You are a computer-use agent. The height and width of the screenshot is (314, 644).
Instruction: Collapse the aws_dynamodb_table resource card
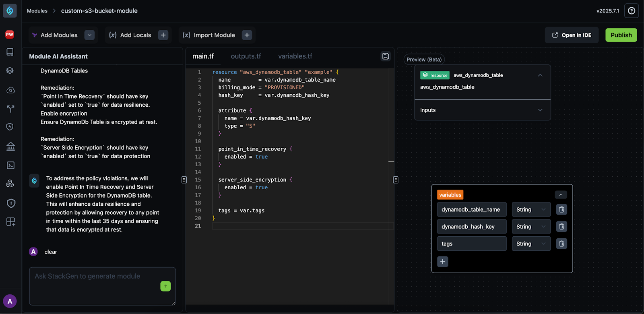540,75
